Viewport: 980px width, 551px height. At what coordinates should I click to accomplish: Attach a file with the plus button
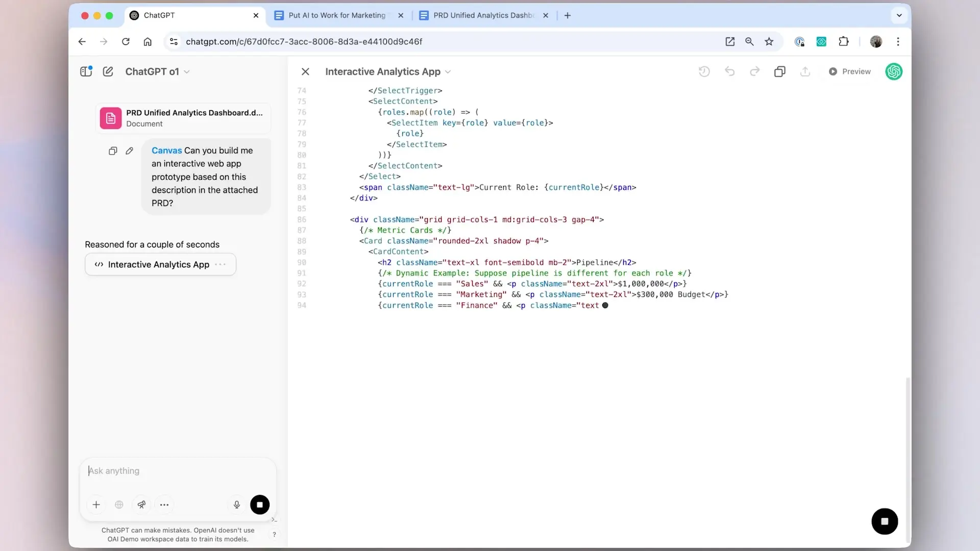tap(96, 505)
